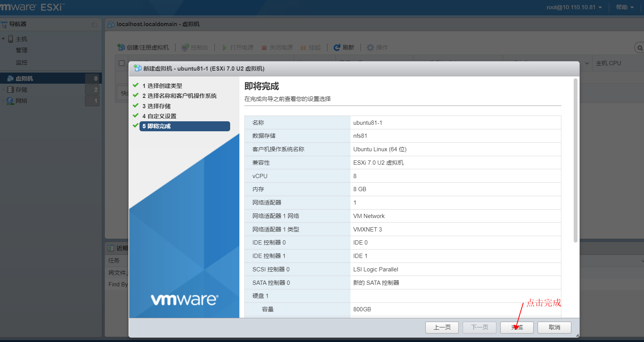Click the 网络 globe icon in navigator
Image resolution: width=644 pixels, height=342 pixels.
pyautogui.click(x=10, y=101)
